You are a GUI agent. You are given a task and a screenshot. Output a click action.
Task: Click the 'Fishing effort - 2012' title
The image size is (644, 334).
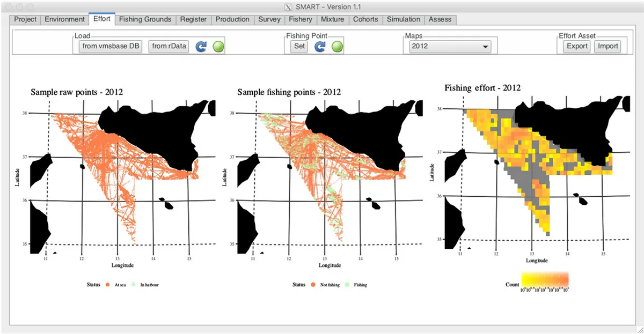point(482,88)
